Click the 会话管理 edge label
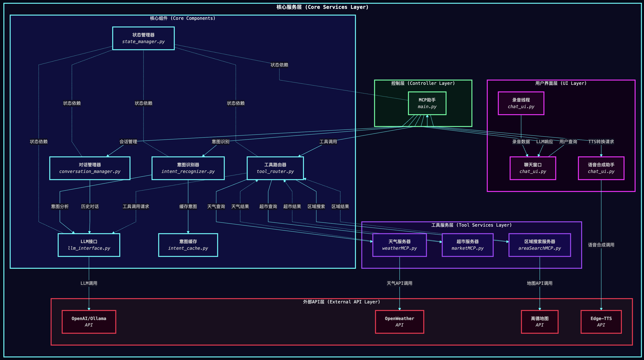The image size is (644, 360). [x=128, y=142]
